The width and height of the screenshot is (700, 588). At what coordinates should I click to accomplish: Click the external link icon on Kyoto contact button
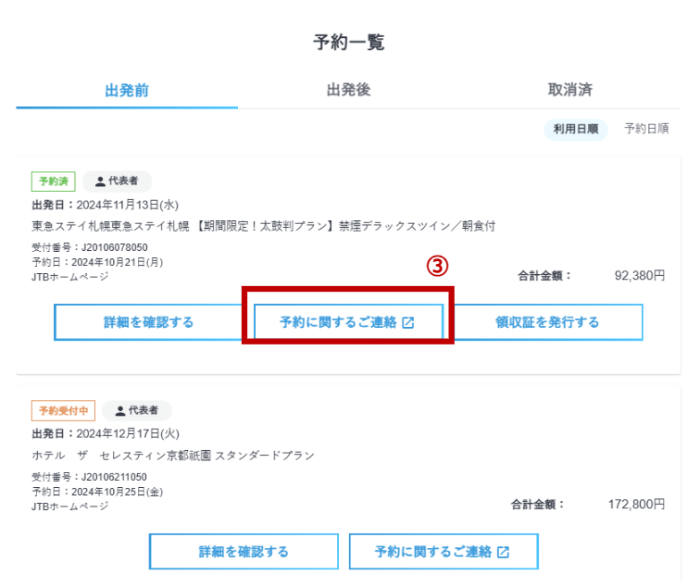(x=503, y=553)
